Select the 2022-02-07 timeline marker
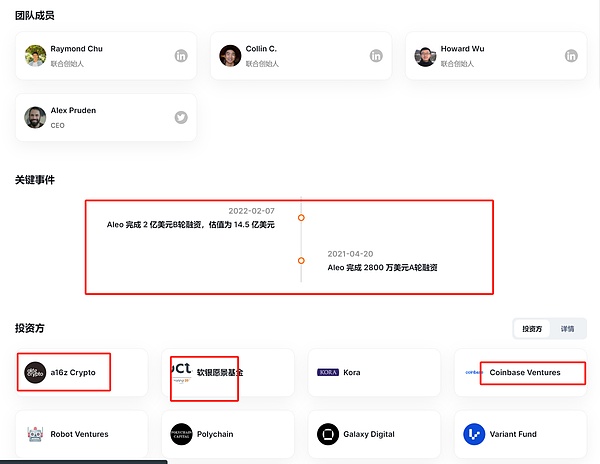The image size is (600, 464). [x=301, y=217]
